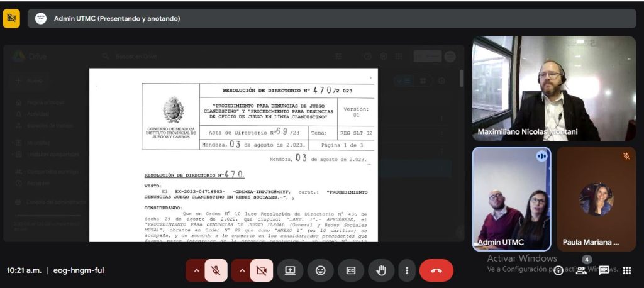The width and height of the screenshot is (644, 288).
Task: Open the emoji reactions icon
Action: 321,270
